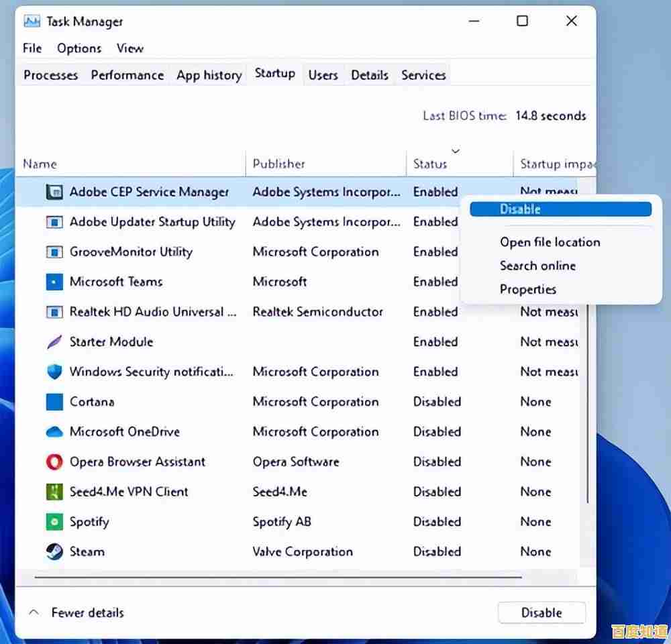Select the Microsoft Teams icon
Viewport: 671px width, 644px height.
pos(54,282)
